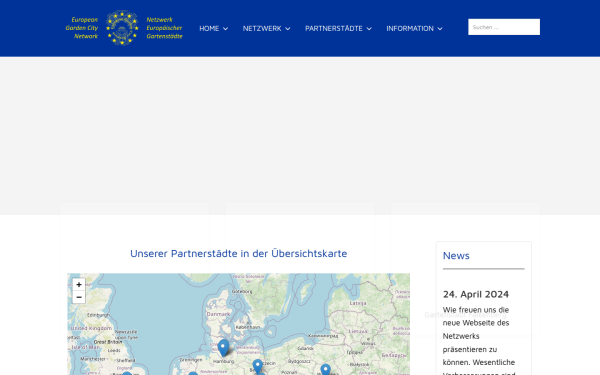Viewport: 600px width, 375px height.
Task: Click the 'Hamburg' city label on map
Action: [x=223, y=361]
